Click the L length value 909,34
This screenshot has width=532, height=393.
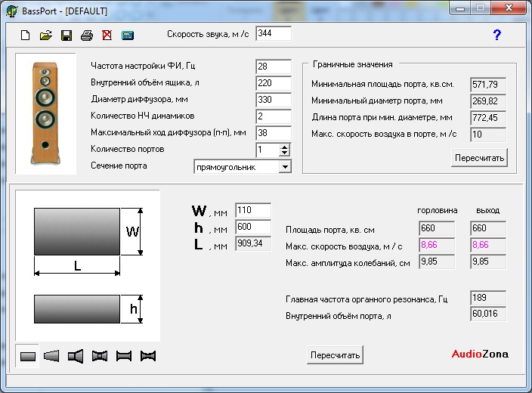tap(253, 243)
